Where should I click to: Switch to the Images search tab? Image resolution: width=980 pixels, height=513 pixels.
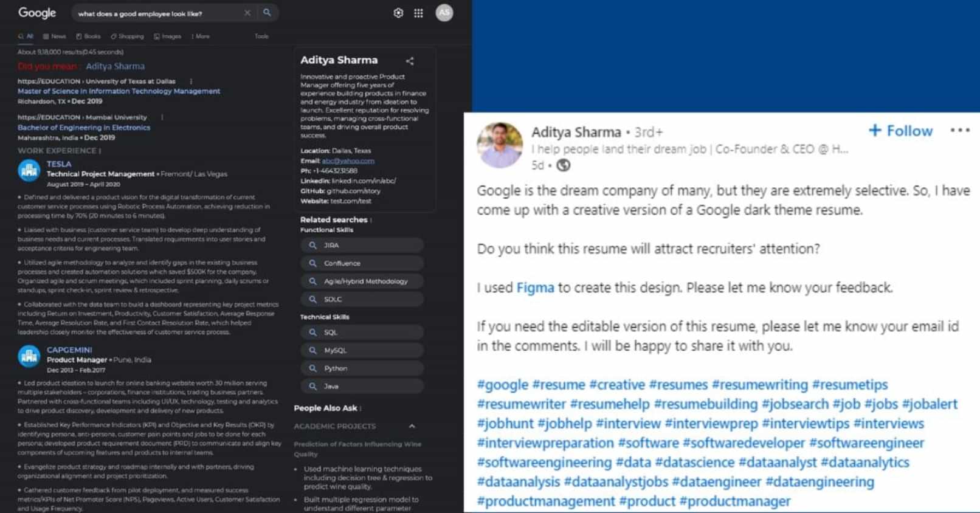point(168,36)
